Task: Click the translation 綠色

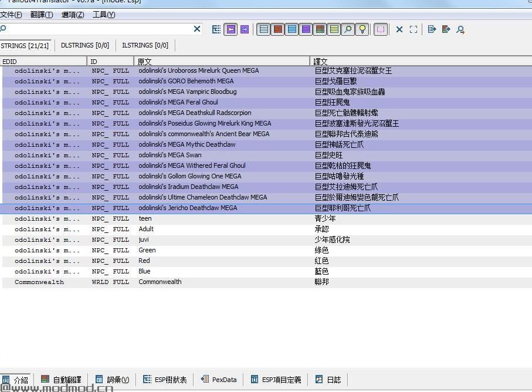Action: pyautogui.click(x=321, y=250)
